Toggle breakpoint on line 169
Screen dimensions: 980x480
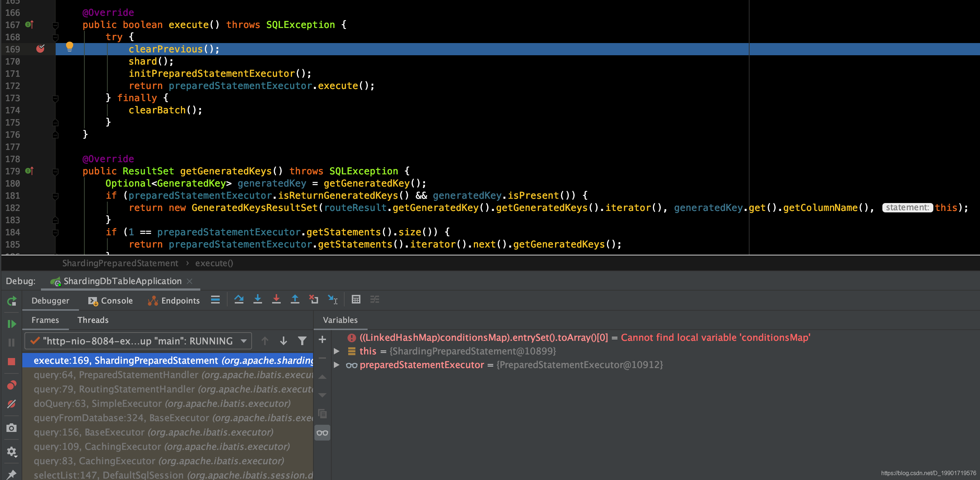pyautogui.click(x=40, y=49)
